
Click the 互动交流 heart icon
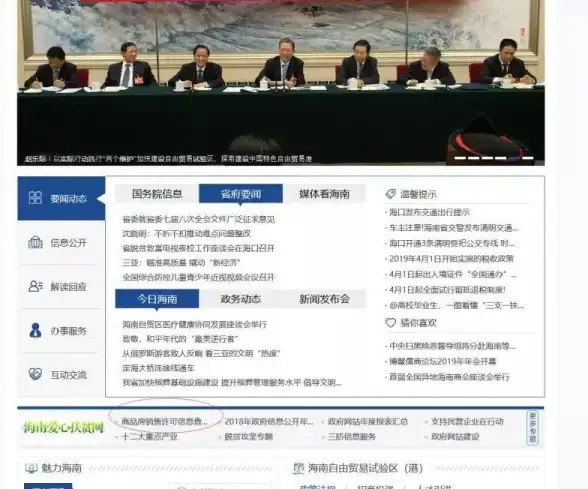(35, 374)
